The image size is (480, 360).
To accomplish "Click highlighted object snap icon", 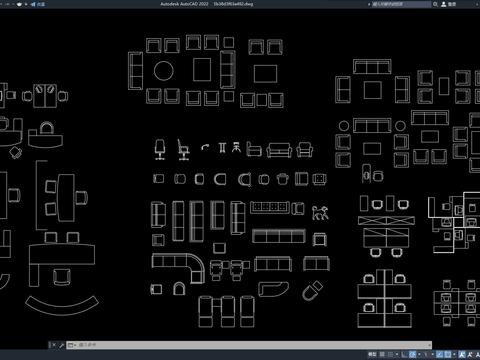I will point(448,354).
